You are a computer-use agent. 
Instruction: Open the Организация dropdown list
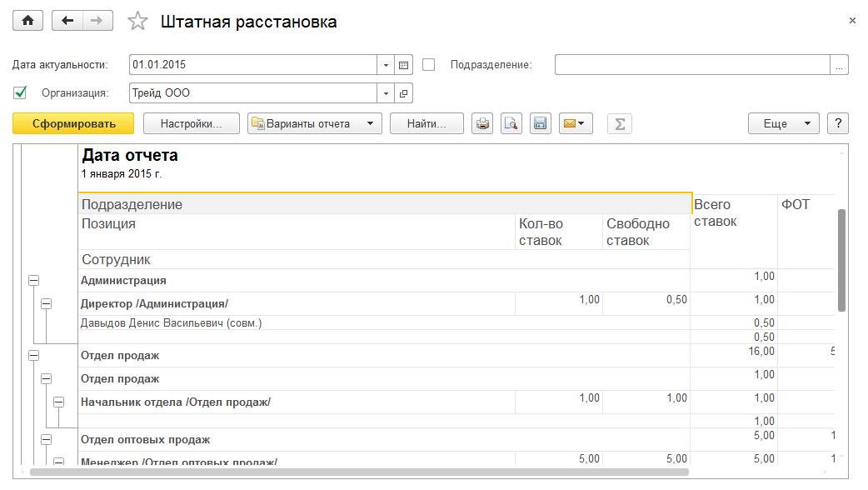pos(386,92)
